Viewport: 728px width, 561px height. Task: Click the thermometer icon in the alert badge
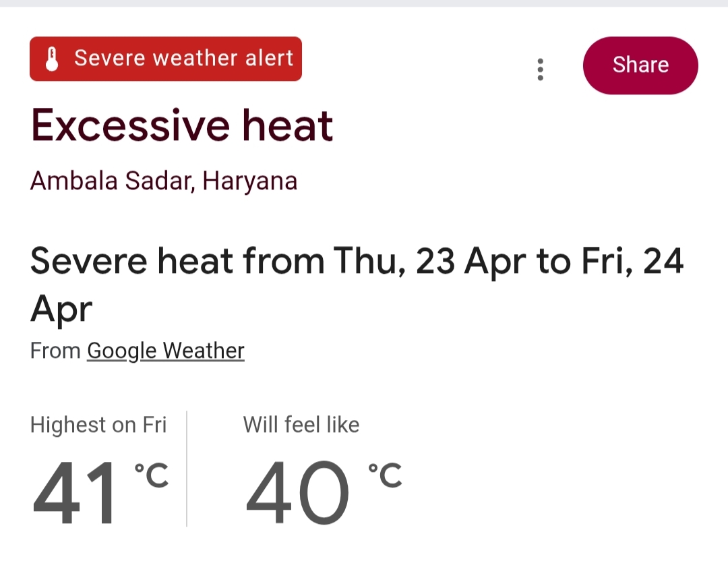click(x=53, y=59)
